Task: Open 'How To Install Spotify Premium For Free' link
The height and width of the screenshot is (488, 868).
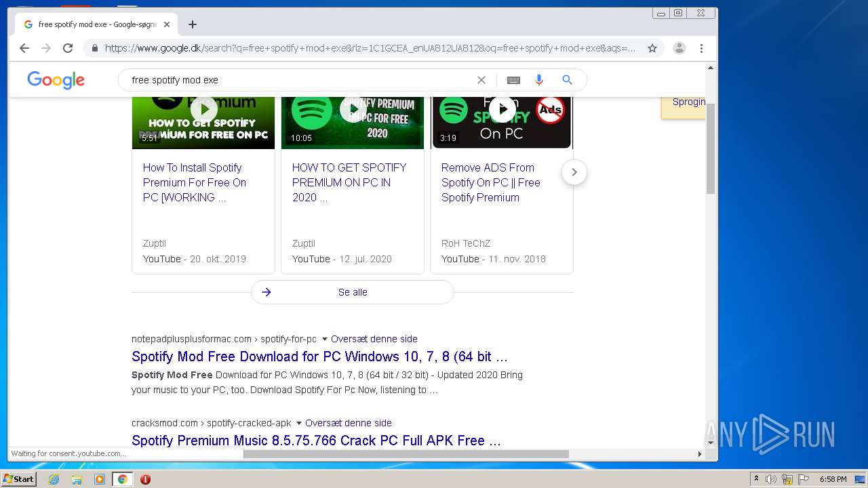Action: pyautogui.click(x=195, y=182)
